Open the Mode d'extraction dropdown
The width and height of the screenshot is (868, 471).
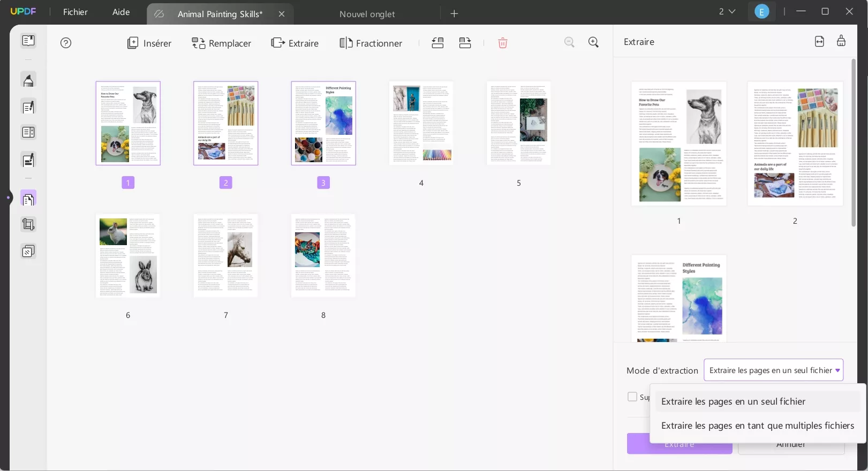tap(773, 370)
